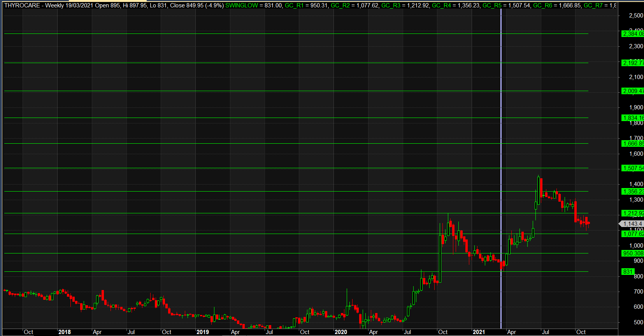Click the 950.308 green price label
644x336 pixels.
click(x=633, y=253)
